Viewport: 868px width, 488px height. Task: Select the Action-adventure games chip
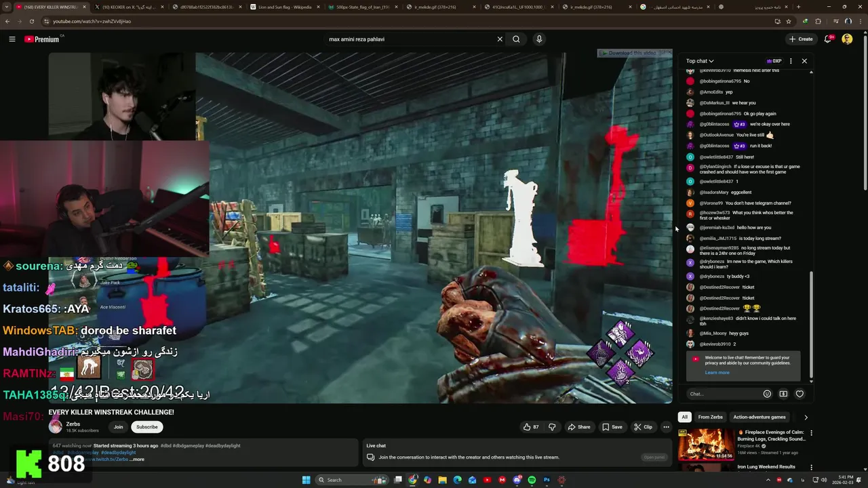click(x=759, y=418)
